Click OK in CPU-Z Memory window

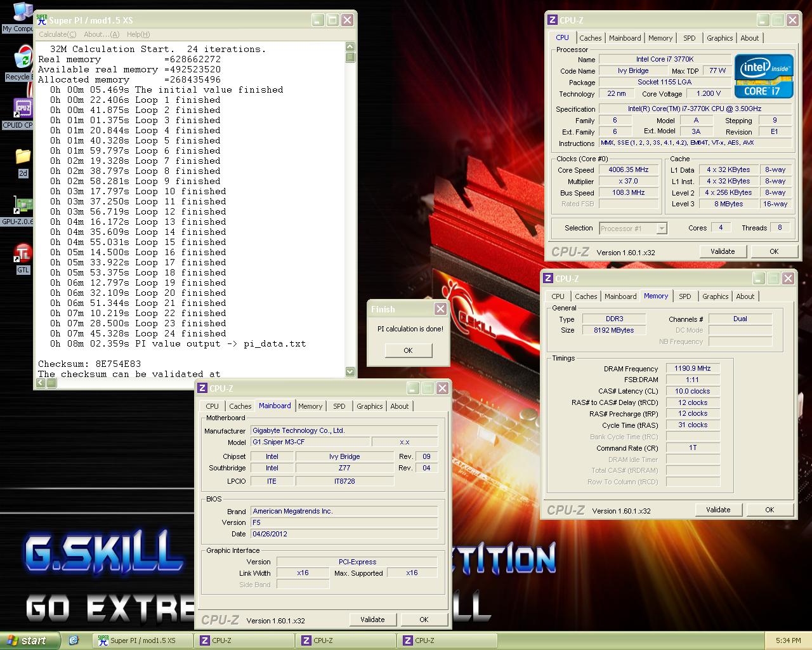pyautogui.click(x=769, y=510)
